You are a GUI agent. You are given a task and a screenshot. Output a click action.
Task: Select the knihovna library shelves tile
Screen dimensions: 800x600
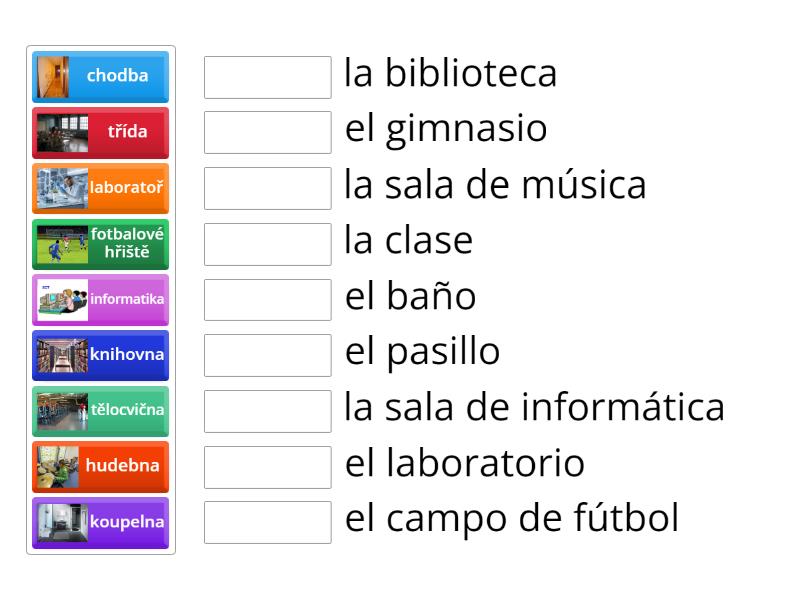(100, 355)
